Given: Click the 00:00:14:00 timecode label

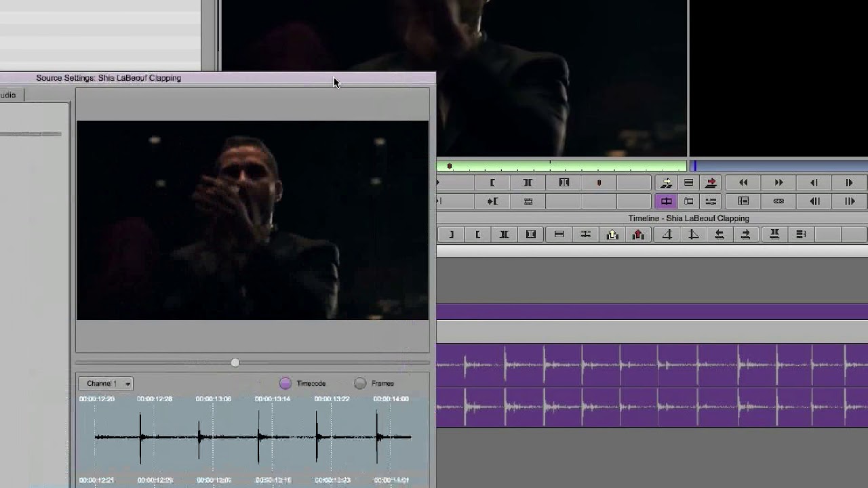Looking at the screenshot, I should point(391,399).
